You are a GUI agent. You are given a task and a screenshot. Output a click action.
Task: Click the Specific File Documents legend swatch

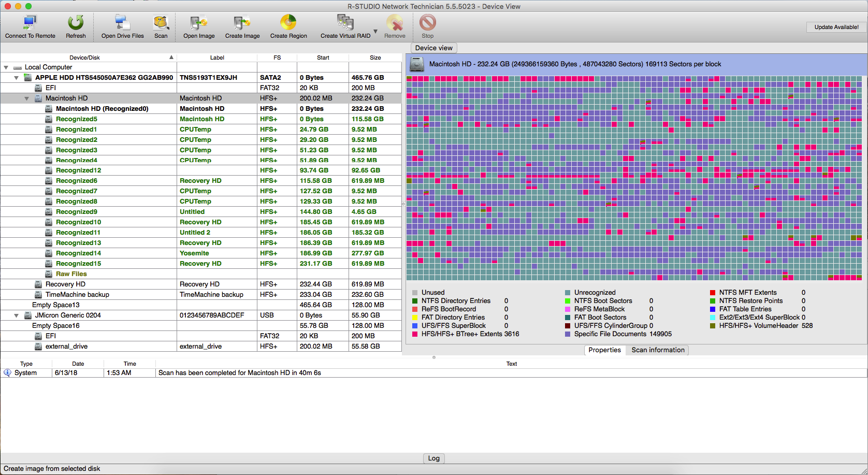[x=568, y=334]
